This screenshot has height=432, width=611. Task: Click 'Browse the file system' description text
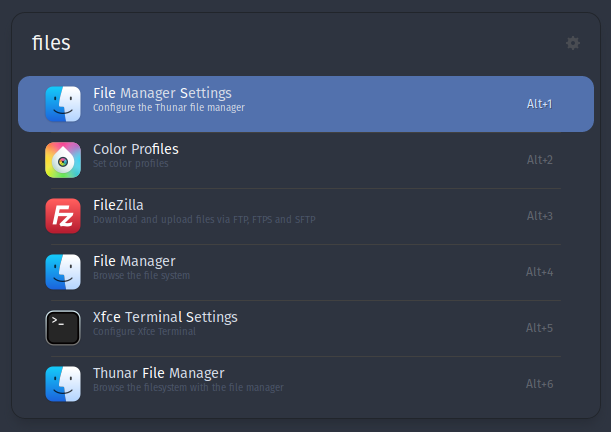coord(141,275)
